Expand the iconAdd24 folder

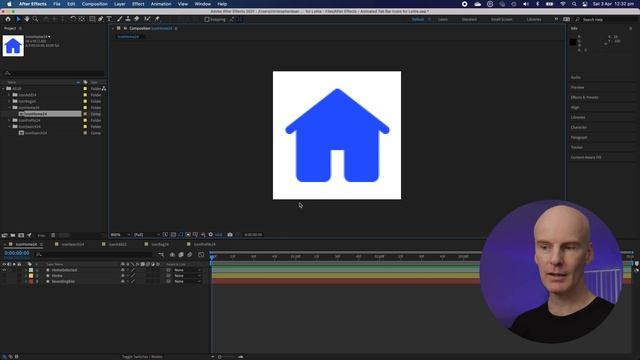pyautogui.click(x=9, y=95)
